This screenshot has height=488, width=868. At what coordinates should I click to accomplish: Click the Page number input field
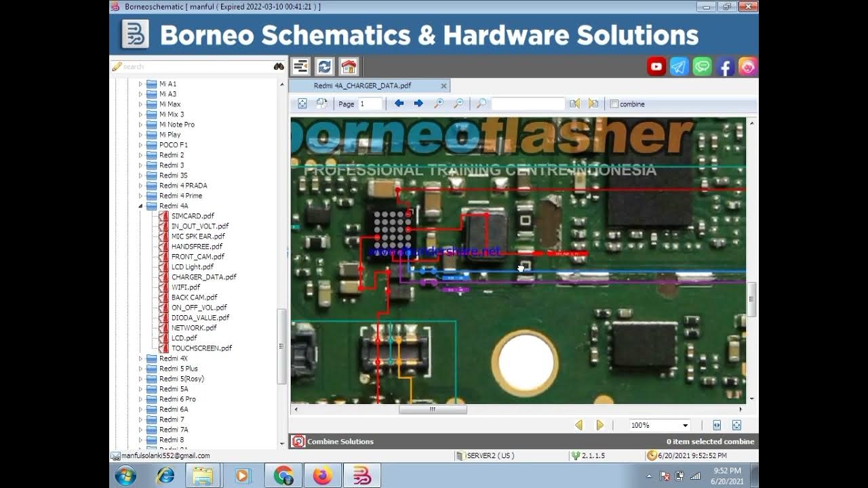click(x=370, y=104)
